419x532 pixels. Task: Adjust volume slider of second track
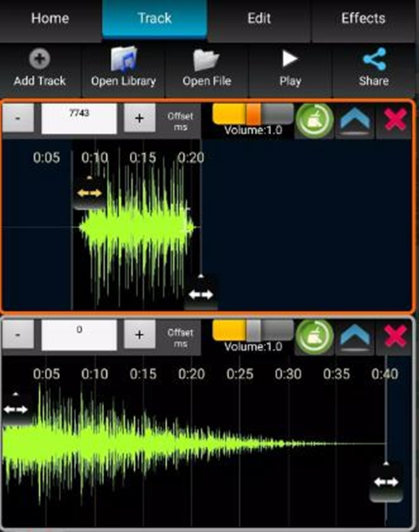[253, 331]
